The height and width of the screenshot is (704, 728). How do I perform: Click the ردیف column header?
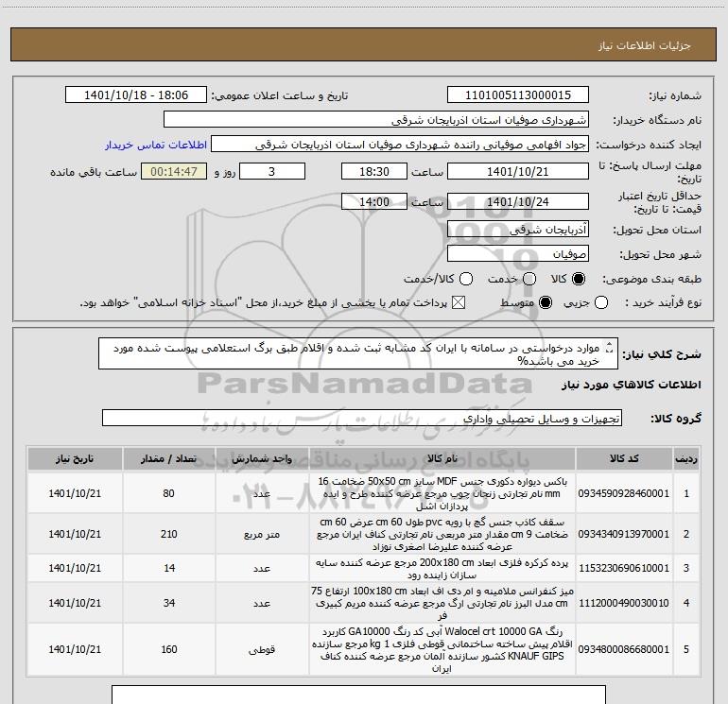click(686, 459)
